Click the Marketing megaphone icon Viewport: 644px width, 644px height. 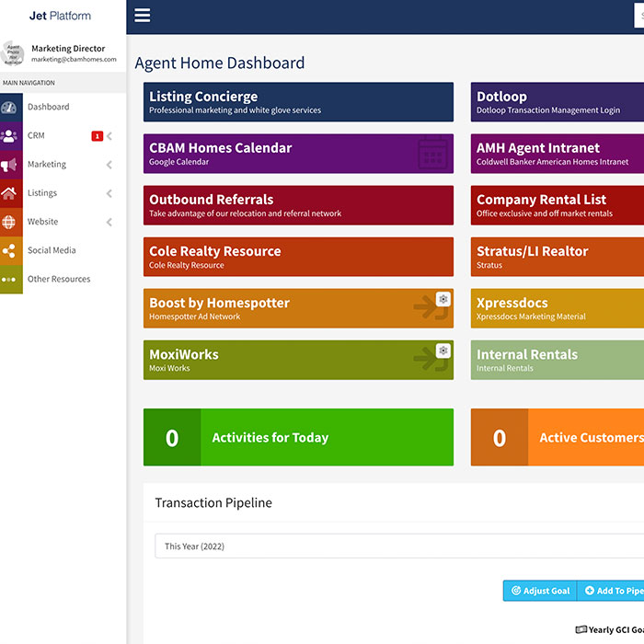pyautogui.click(x=10, y=165)
